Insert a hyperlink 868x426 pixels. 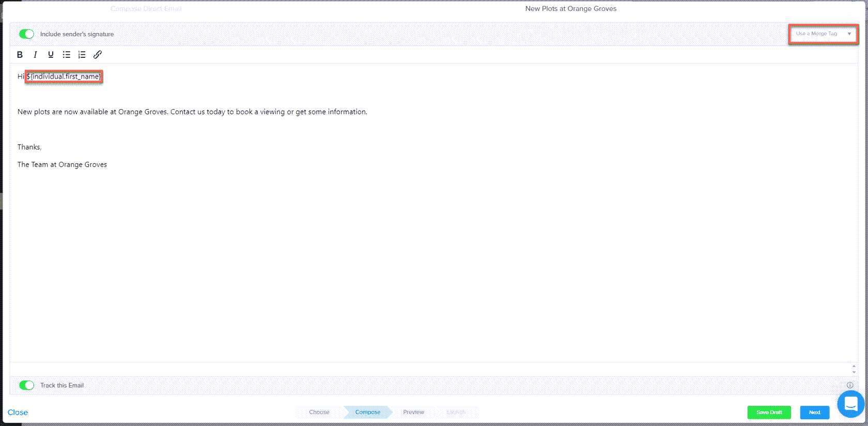97,55
